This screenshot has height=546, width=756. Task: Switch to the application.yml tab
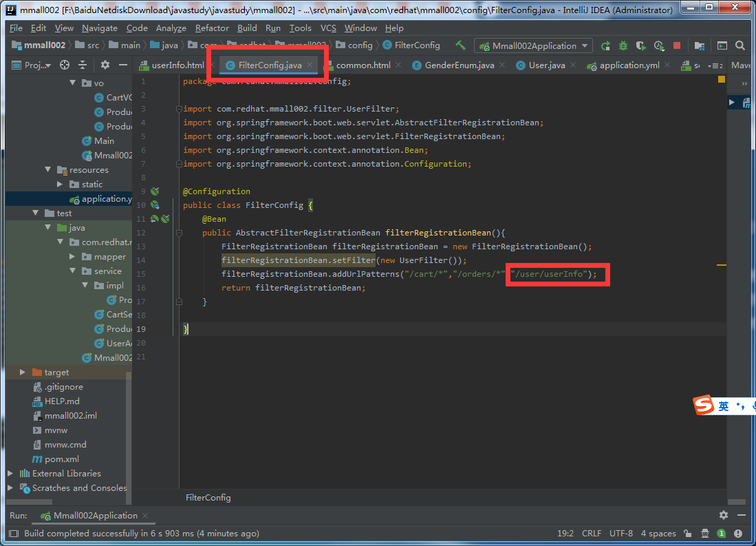pyautogui.click(x=629, y=65)
